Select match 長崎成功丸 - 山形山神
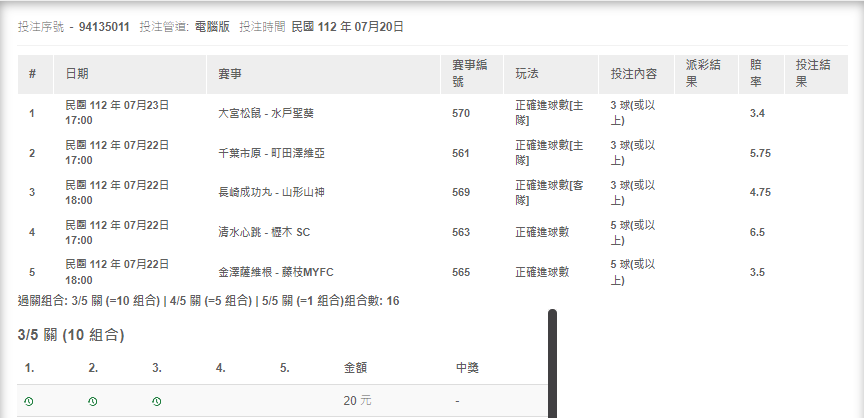The height and width of the screenshot is (418, 864). point(272,192)
